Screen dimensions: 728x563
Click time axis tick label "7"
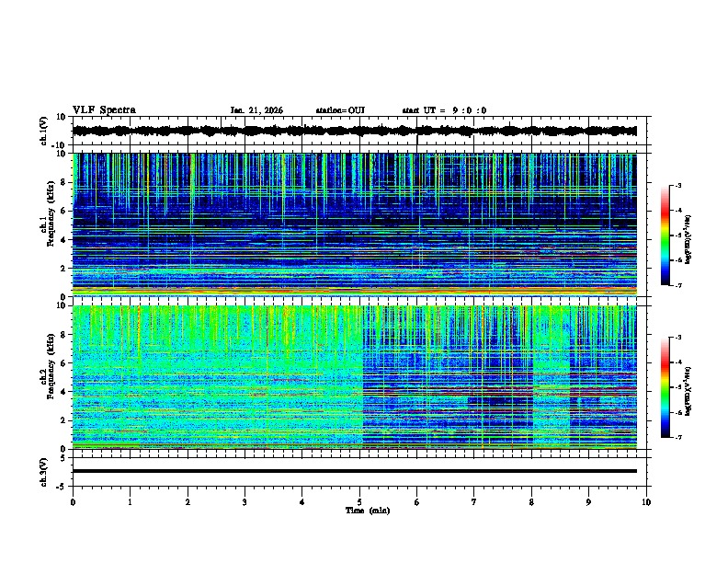(x=474, y=502)
